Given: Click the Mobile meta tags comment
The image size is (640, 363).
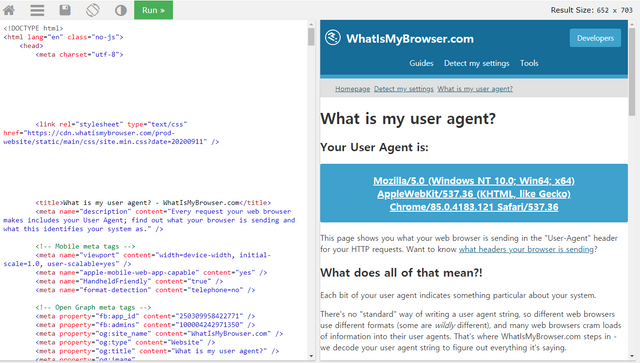Looking at the screenshot, I should point(85,246).
